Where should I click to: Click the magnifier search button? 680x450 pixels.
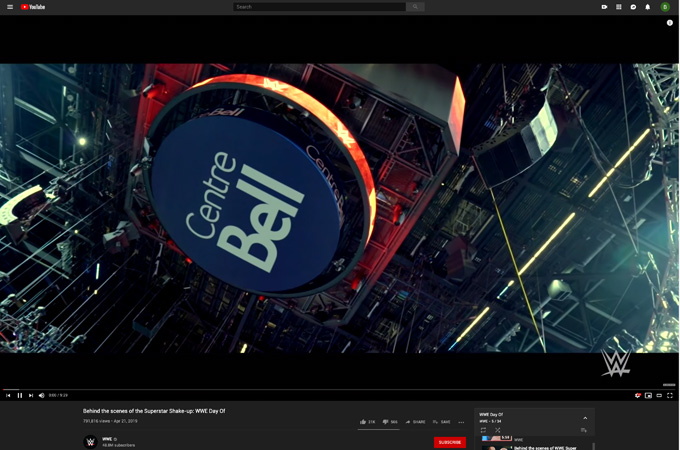pos(415,7)
